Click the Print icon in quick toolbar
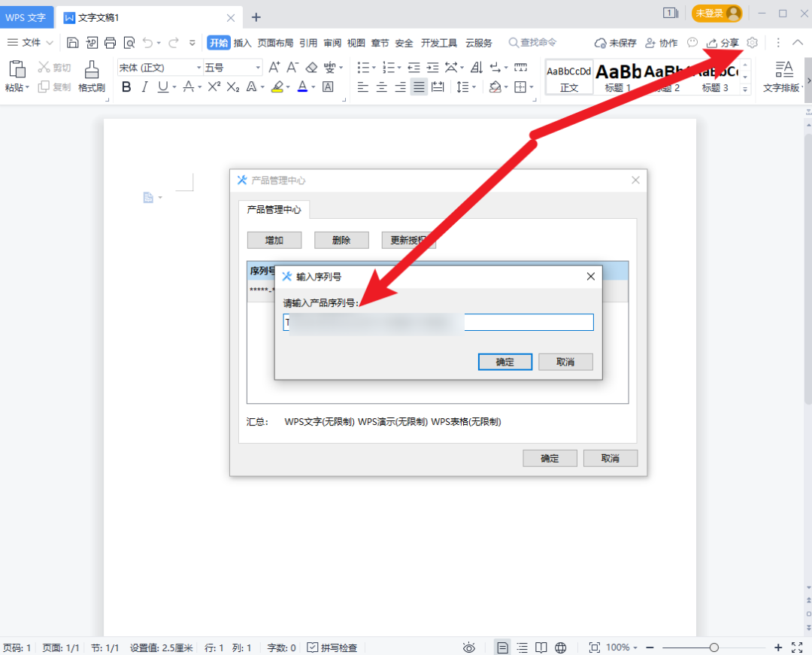 (x=110, y=42)
